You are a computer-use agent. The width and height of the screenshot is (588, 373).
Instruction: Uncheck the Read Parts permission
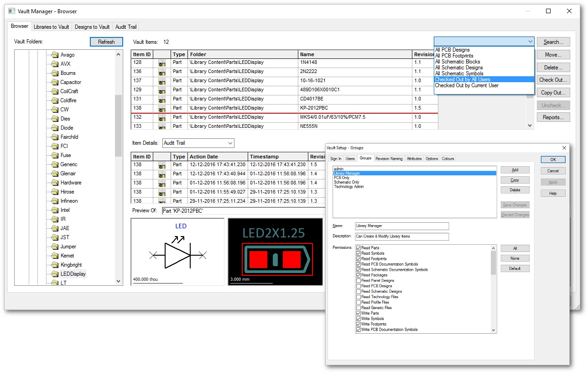coord(359,248)
